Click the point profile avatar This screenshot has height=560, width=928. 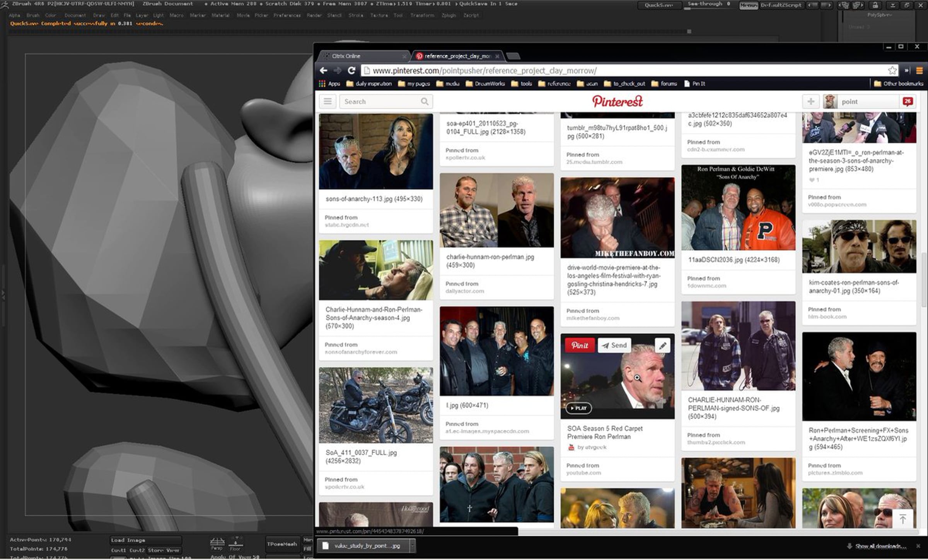tap(830, 101)
